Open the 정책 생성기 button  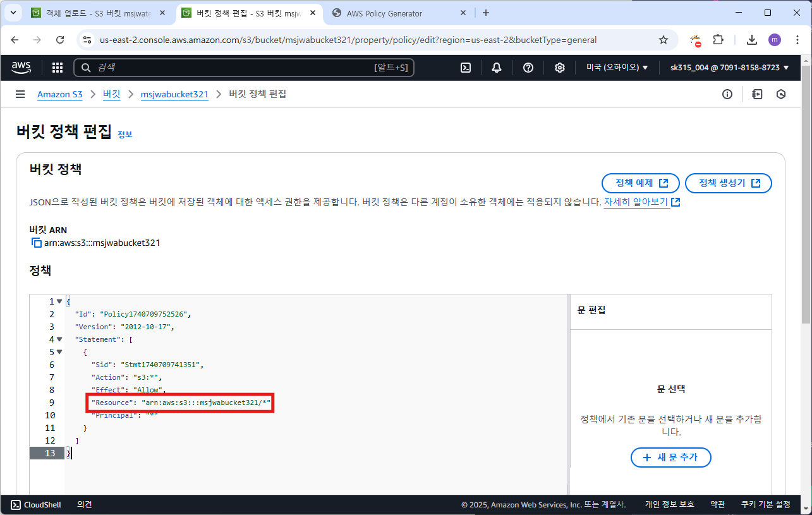point(729,183)
